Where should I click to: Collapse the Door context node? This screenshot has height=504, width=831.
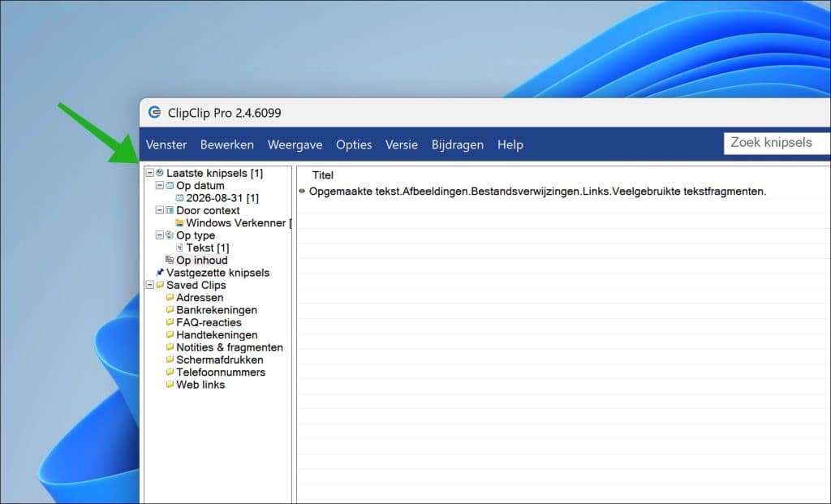pos(160,210)
